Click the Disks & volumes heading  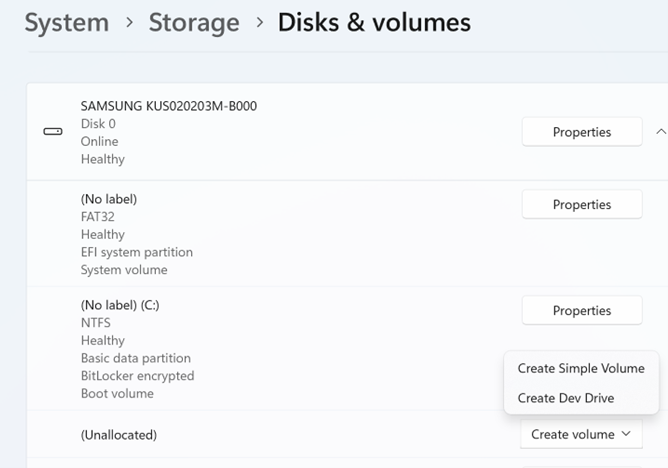coord(374,22)
